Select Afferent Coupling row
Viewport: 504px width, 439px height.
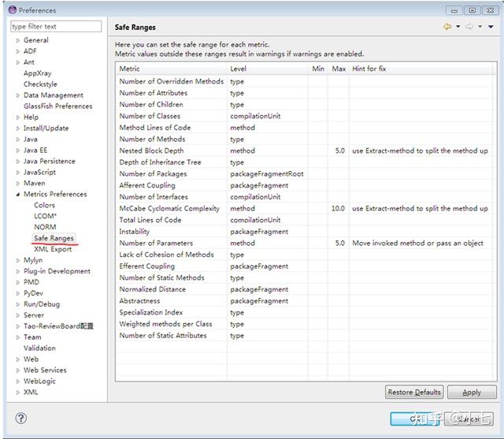(304, 185)
